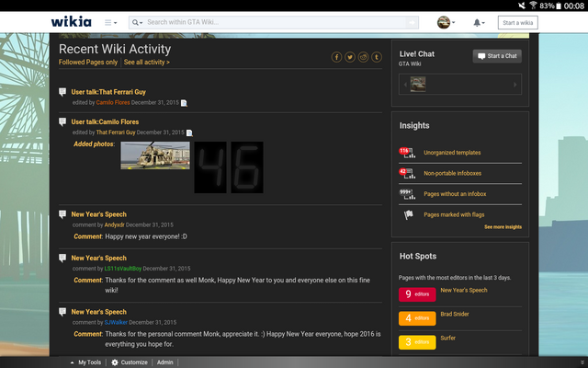
Task: Share the page on Facebook
Action: click(336, 57)
